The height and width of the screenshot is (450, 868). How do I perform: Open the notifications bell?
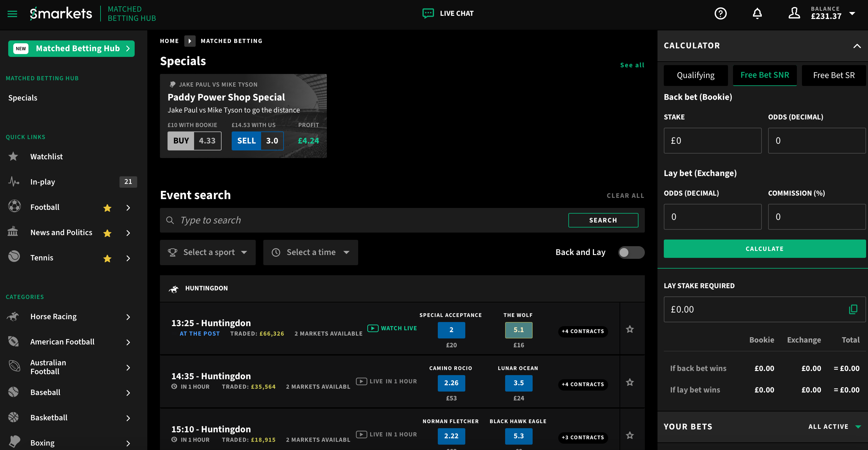pyautogui.click(x=757, y=13)
